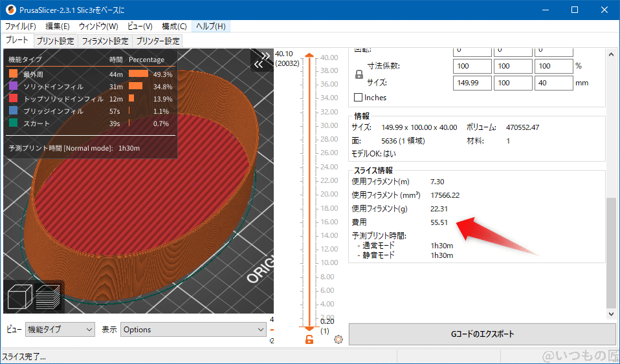Click the orange perimeter color swatch in legend

click(x=13, y=74)
